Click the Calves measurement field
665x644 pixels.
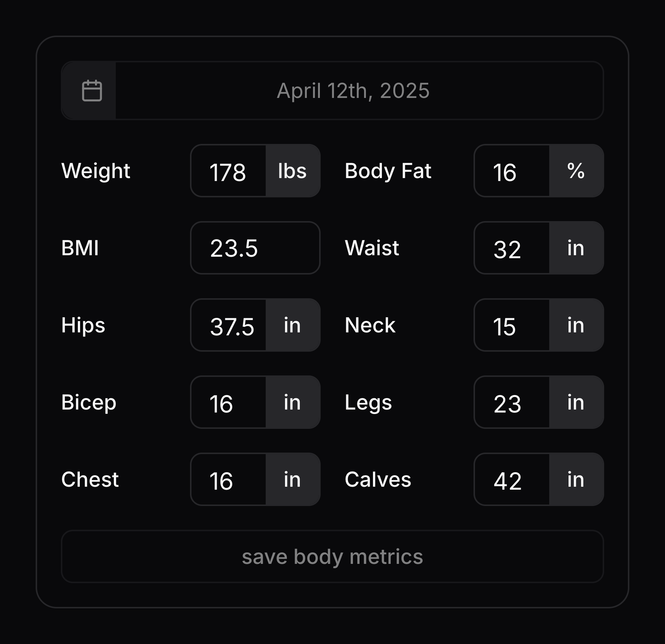[512, 480]
